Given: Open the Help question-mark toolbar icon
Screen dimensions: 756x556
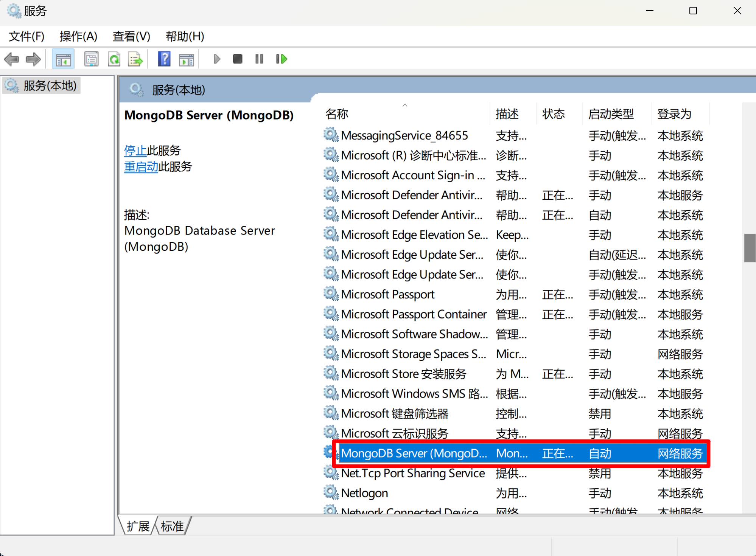Looking at the screenshot, I should coord(164,59).
